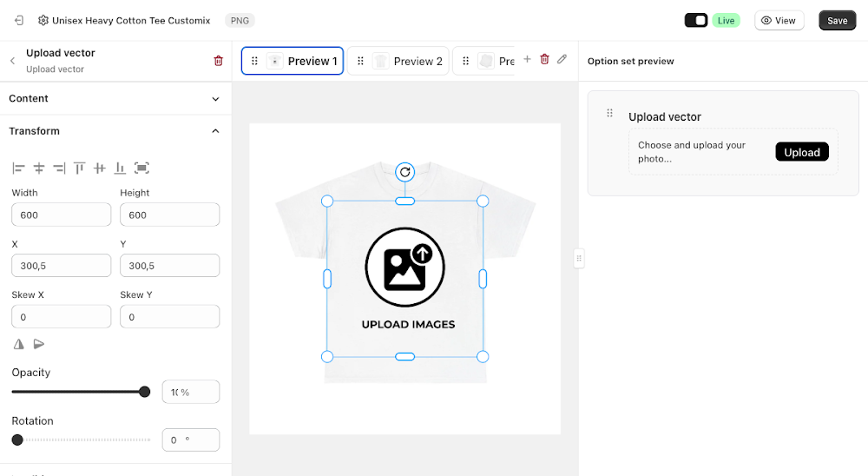
Task: Delete the Upload vector layer
Action: [218, 61]
